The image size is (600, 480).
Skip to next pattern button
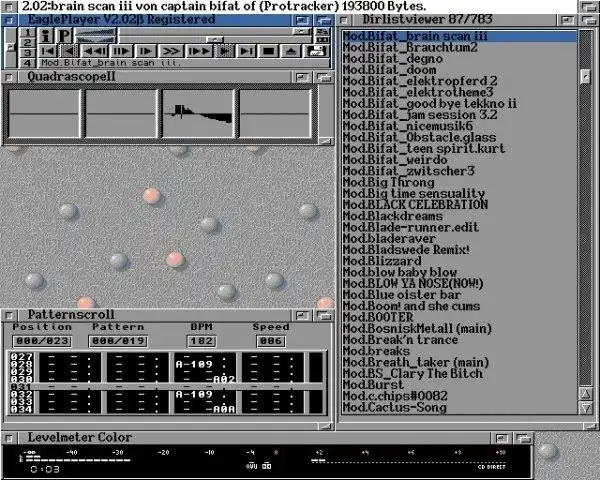click(199, 51)
